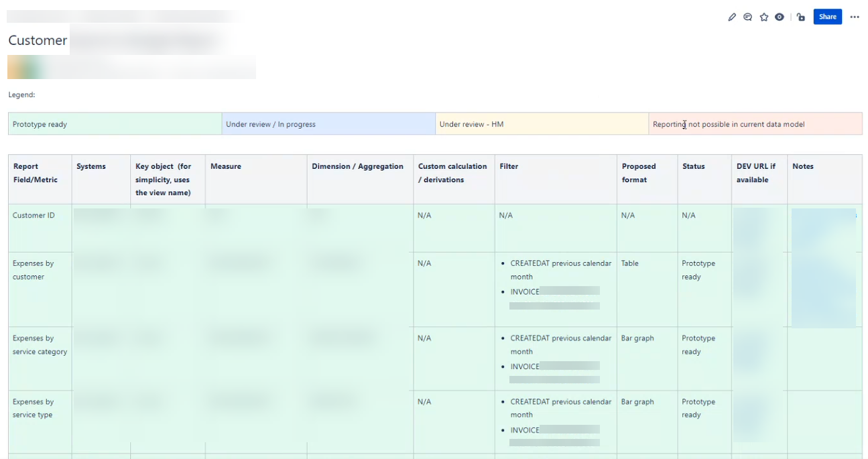
Task: Click the Custom calculation / derivations header
Action: (x=452, y=173)
